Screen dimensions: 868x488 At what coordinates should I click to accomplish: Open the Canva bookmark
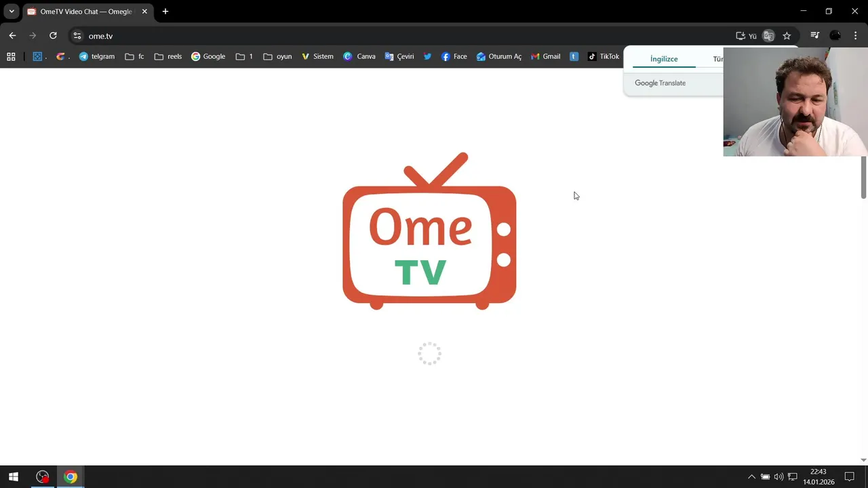click(359, 56)
